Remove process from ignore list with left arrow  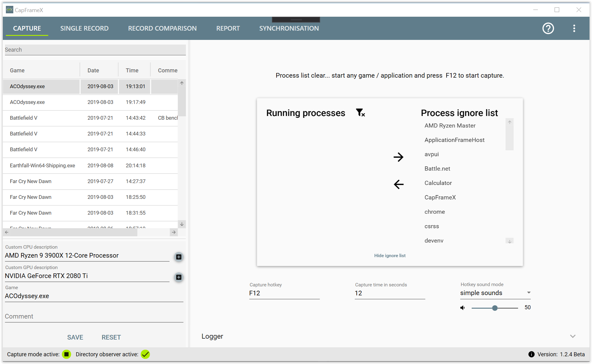398,184
